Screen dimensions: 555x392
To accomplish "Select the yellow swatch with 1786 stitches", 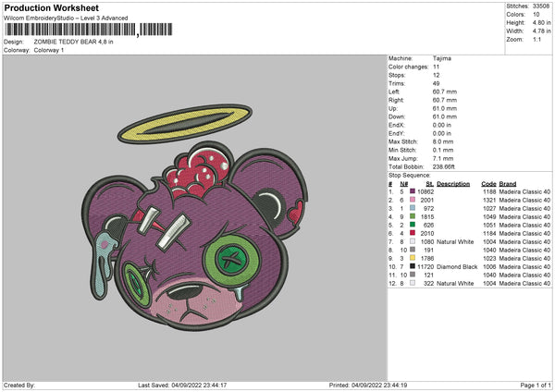I will [412, 258].
